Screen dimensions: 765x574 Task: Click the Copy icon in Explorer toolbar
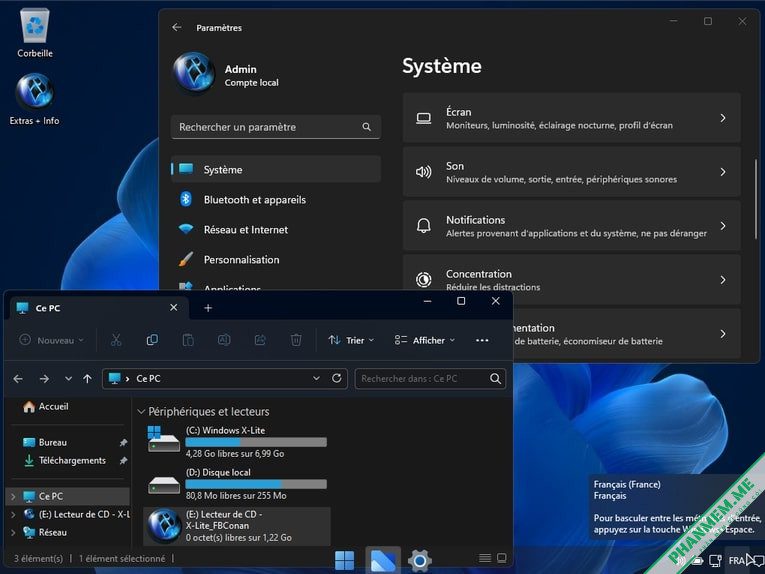click(152, 340)
